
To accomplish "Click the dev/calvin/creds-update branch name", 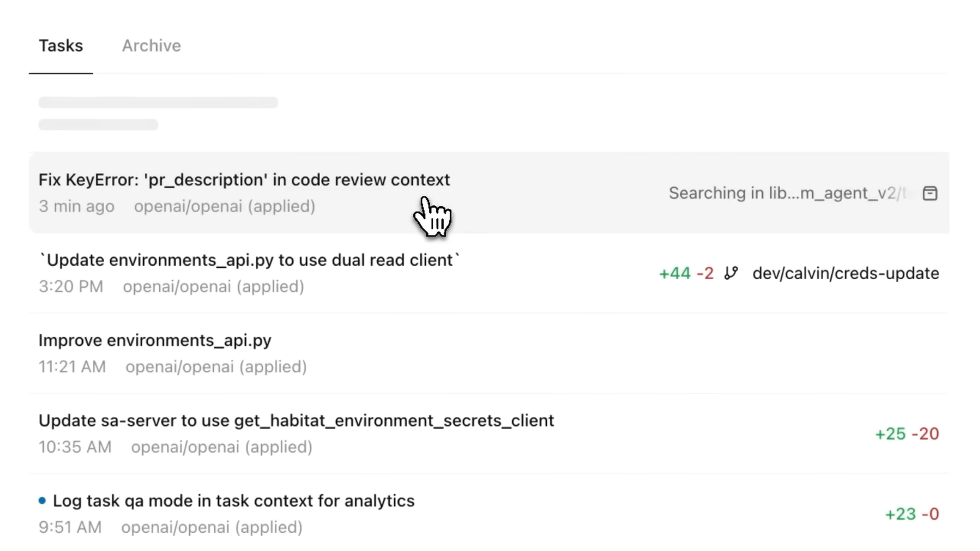I will [846, 273].
